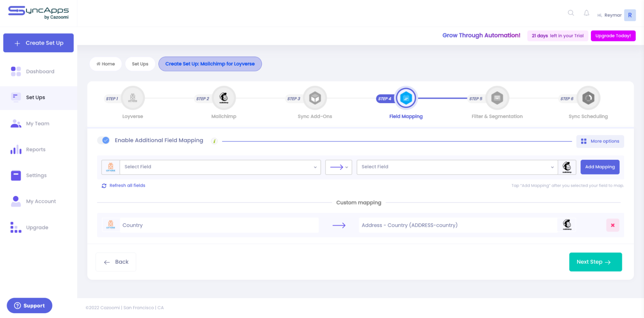Open the Set Ups menu item

[x=39, y=97]
